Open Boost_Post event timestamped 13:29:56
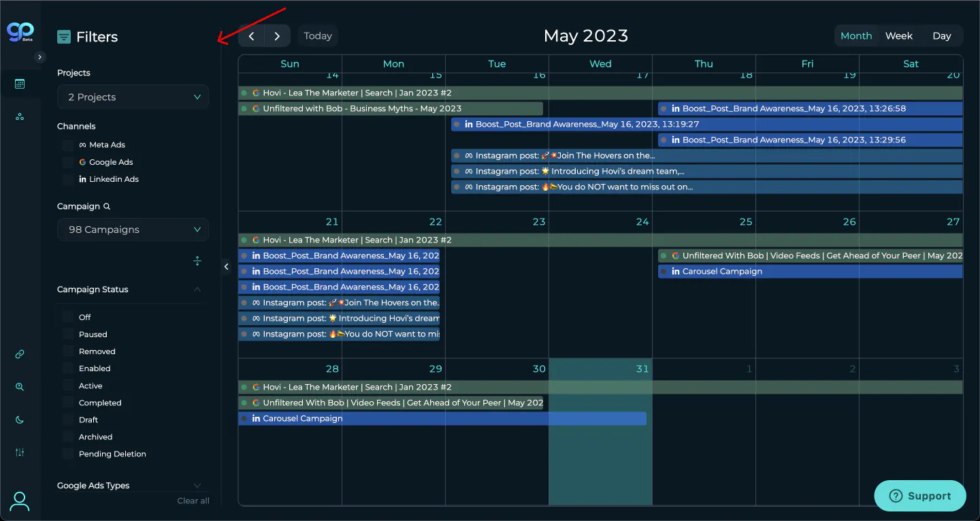Screen dimensions: 980x521 pyautogui.click(x=811, y=140)
